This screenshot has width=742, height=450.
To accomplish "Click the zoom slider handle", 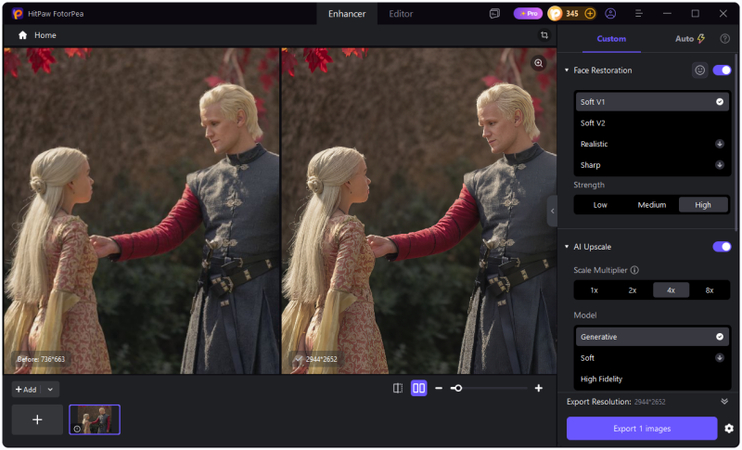I will point(457,388).
